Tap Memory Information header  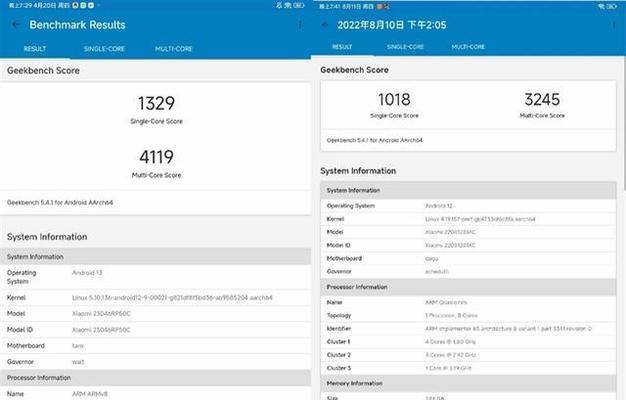[x=468, y=383]
